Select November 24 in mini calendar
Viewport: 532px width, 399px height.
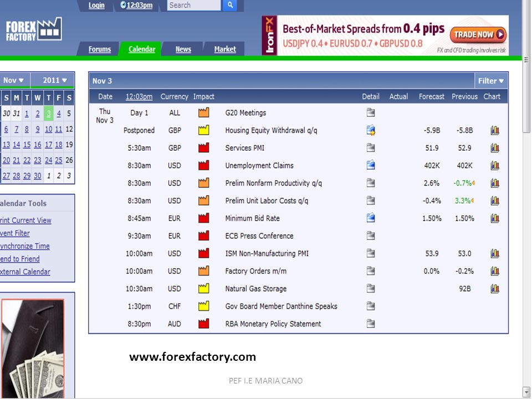pyautogui.click(x=49, y=160)
